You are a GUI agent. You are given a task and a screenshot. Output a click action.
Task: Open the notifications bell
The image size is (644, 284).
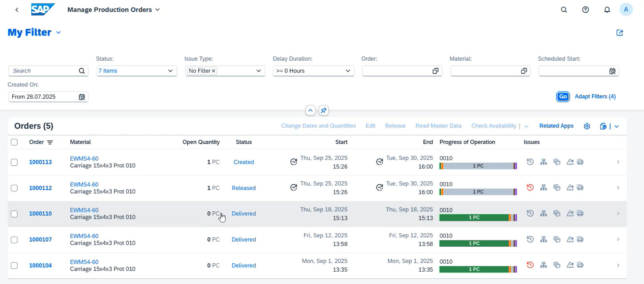coord(607,10)
